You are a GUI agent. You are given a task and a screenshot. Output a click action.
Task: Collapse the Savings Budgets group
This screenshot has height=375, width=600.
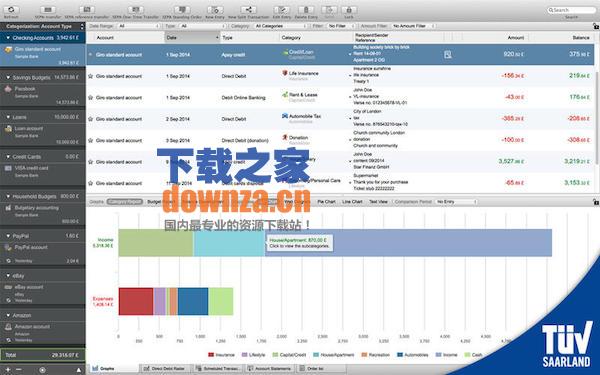tap(8, 77)
